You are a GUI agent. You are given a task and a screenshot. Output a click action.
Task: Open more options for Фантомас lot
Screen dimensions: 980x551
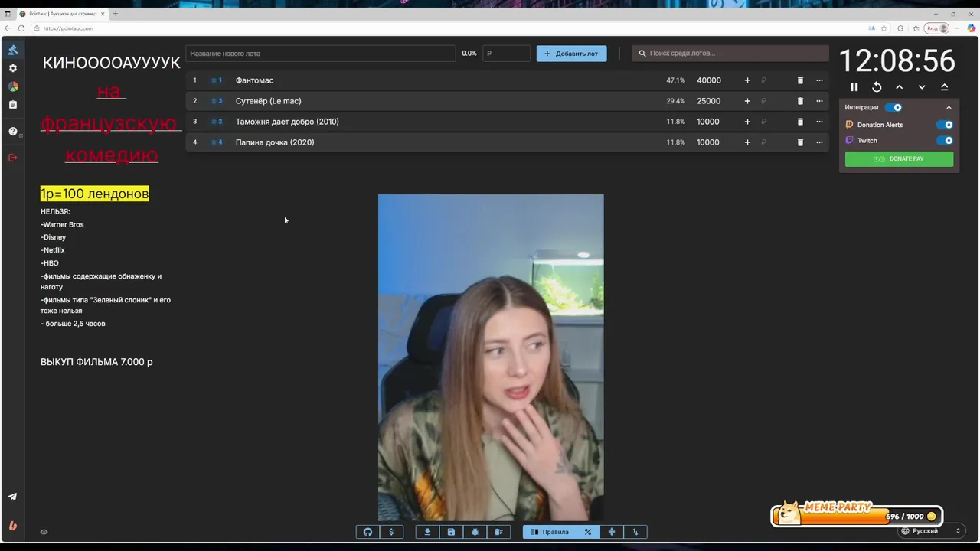[x=819, y=80]
